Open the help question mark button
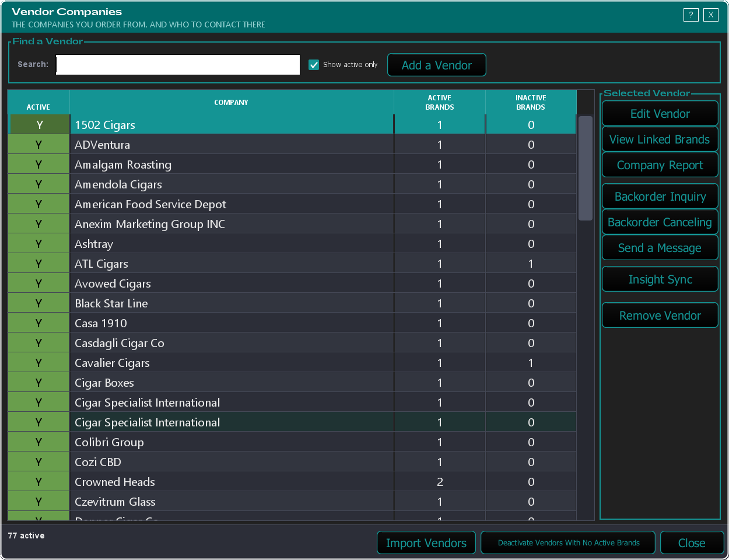The width and height of the screenshot is (729, 560). (x=691, y=15)
